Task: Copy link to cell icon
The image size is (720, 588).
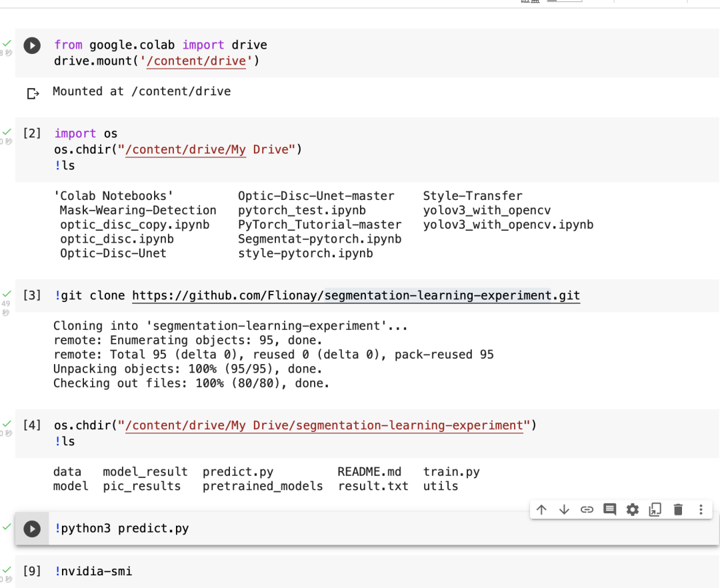Action: click(587, 509)
